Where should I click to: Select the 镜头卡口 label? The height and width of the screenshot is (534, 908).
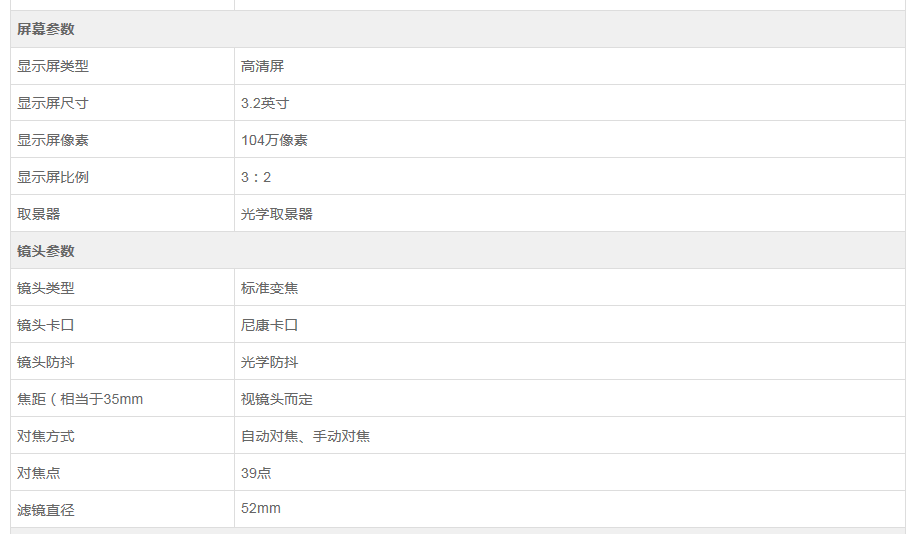[x=46, y=325]
